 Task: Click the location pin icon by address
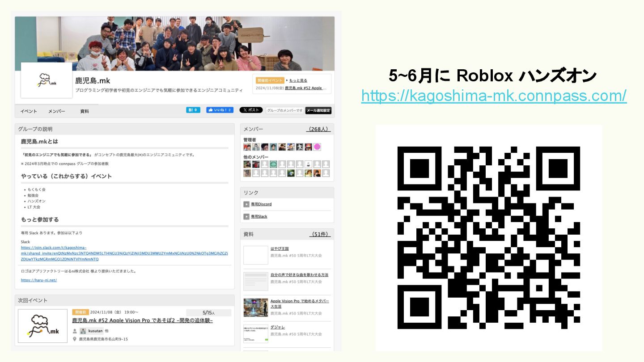75,339
